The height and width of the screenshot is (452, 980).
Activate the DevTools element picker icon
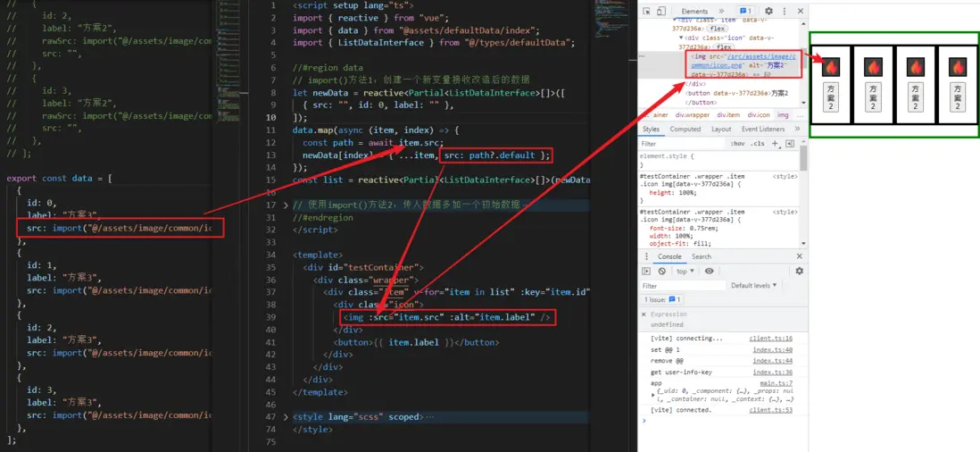647,12
